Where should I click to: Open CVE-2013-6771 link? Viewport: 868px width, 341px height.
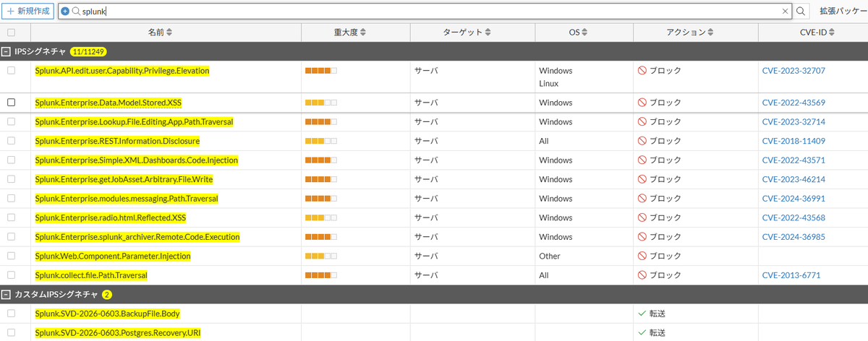point(791,275)
